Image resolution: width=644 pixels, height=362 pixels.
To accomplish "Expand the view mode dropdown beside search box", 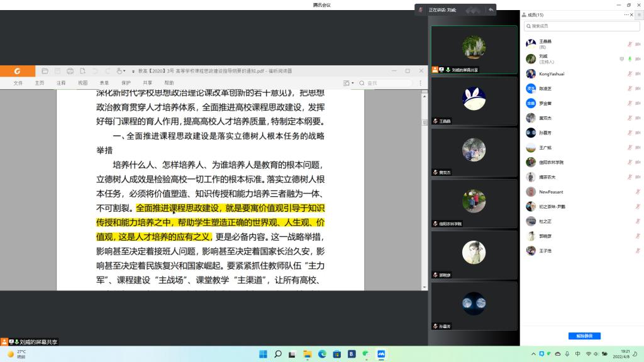I will (x=348, y=83).
